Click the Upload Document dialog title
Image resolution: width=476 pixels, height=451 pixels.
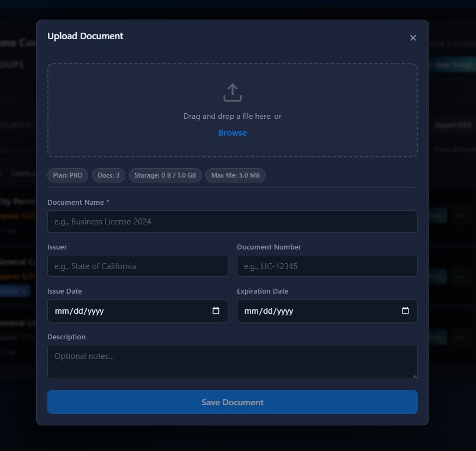pyautogui.click(x=86, y=36)
